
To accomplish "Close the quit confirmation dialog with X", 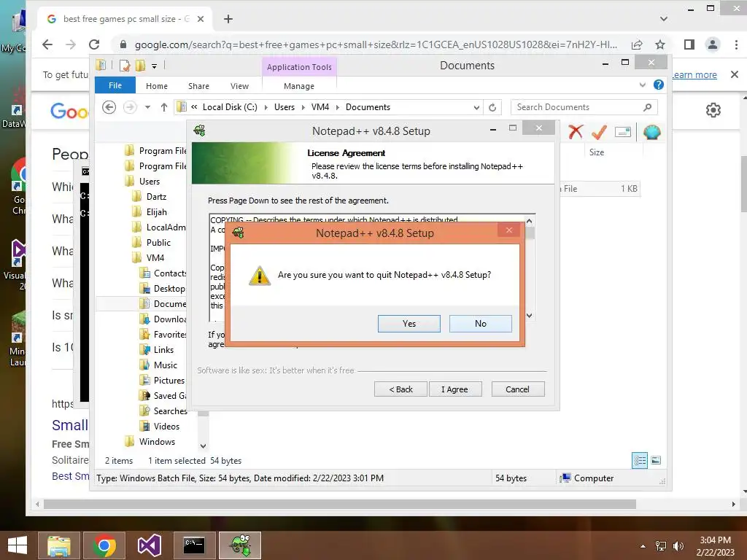I will click(x=508, y=230).
